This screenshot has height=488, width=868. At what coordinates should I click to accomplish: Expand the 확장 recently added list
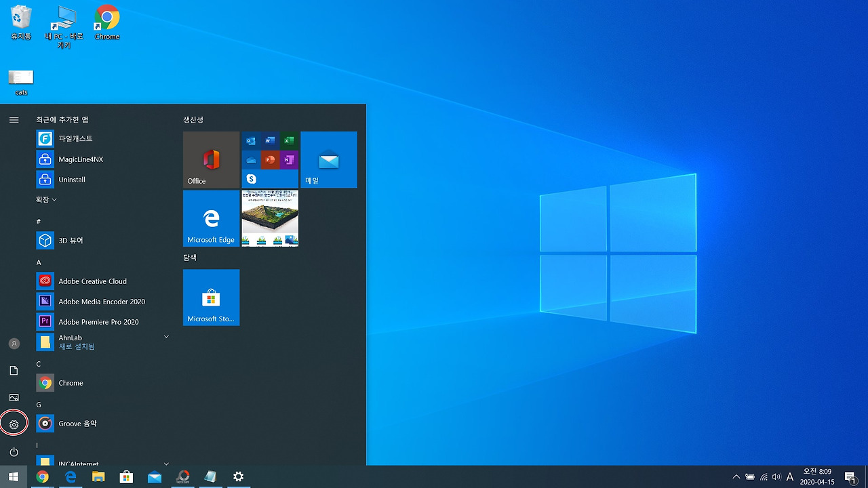coord(46,200)
